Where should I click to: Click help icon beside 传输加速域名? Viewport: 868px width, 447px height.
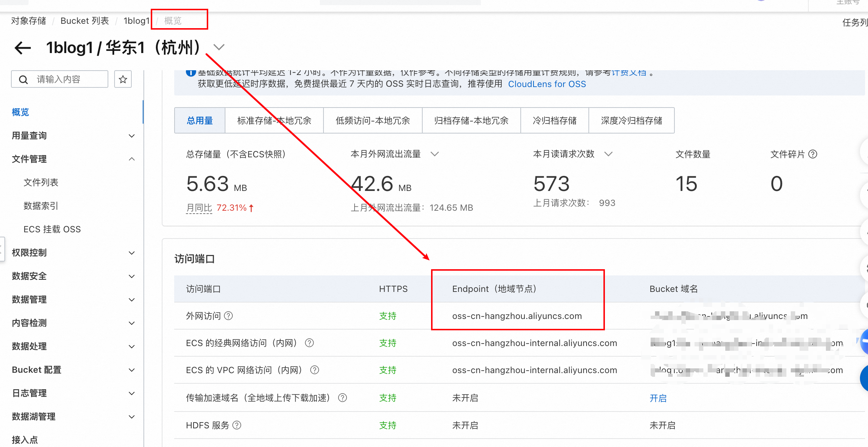(x=343, y=398)
